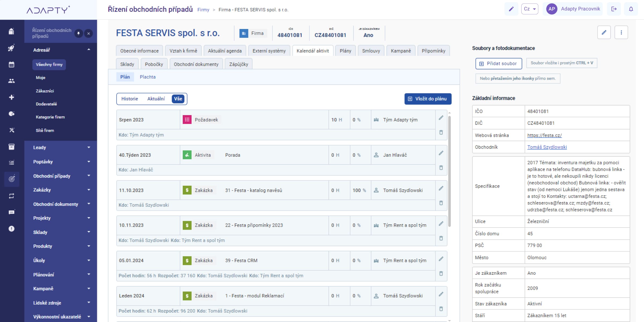Switch to the Plachta view
Screen dimensions: 644x322
pos(148,77)
